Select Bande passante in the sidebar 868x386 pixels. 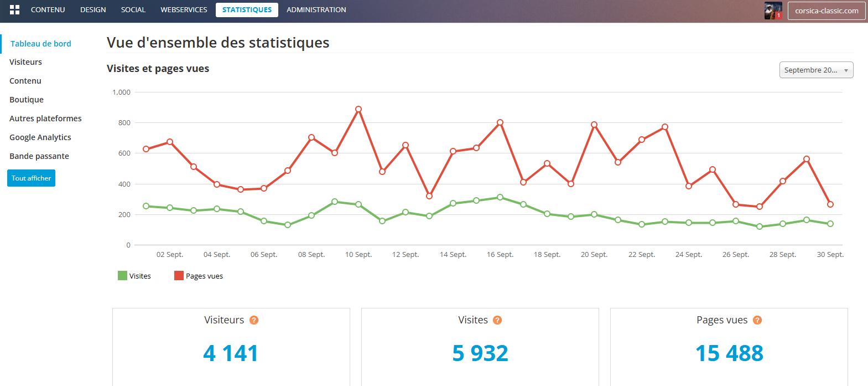click(x=39, y=156)
